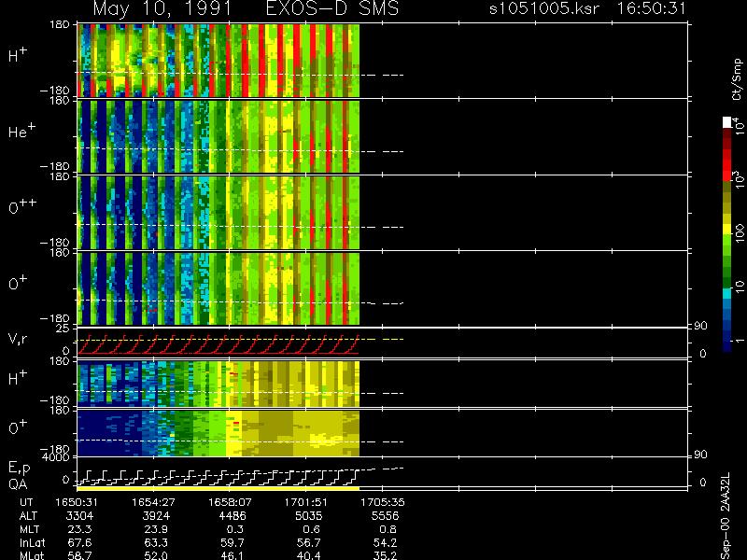Viewport: 747px width, 560px height.
Task: Click the 'UT' row label
Action: tap(27, 502)
